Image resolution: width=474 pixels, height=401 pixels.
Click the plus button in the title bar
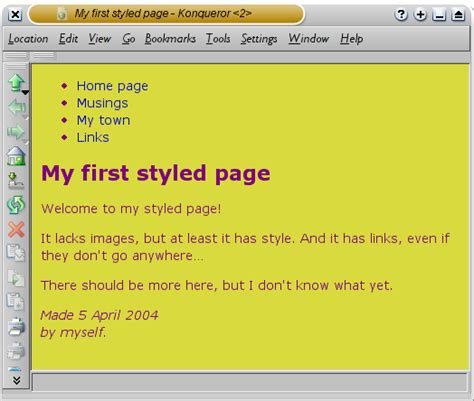pos(420,15)
